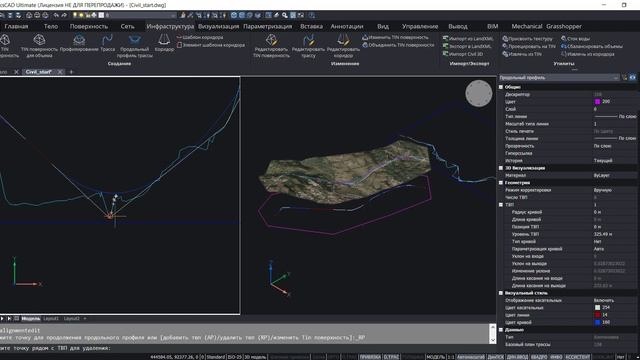This screenshot has height=360, width=640.
Task: Collapse the Данные properties section
Action: point(501,329)
